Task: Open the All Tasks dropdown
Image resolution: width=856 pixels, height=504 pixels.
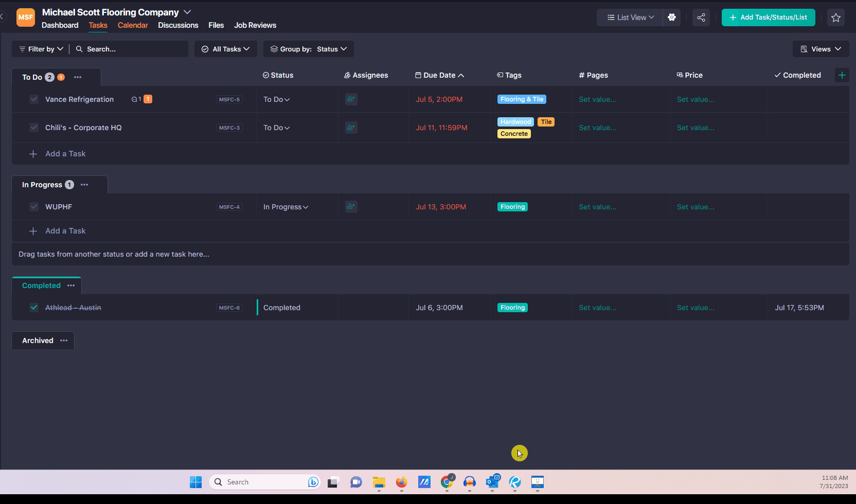Action: pyautogui.click(x=225, y=49)
